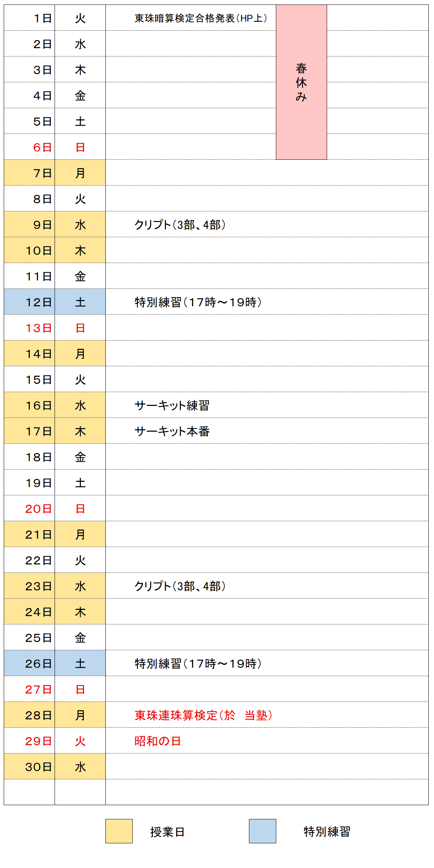
Task: Click the 特別練習 entry on the 26日 row
Action: click(x=198, y=663)
